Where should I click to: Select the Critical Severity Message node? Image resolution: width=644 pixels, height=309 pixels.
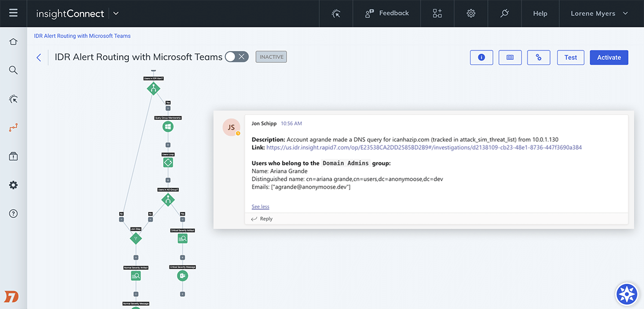point(182,276)
